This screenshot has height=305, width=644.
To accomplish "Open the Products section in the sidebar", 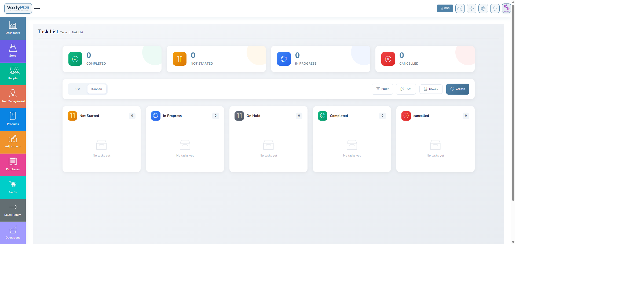I will 13,119.
